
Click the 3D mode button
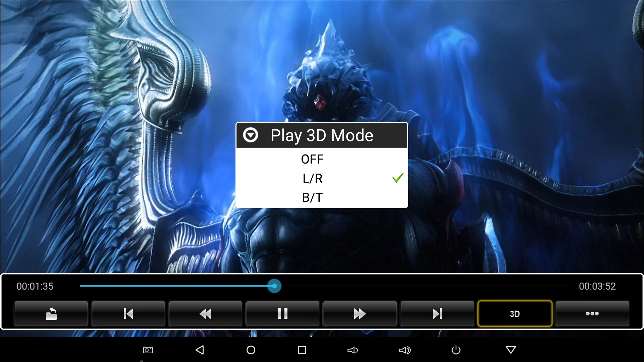click(x=515, y=314)
